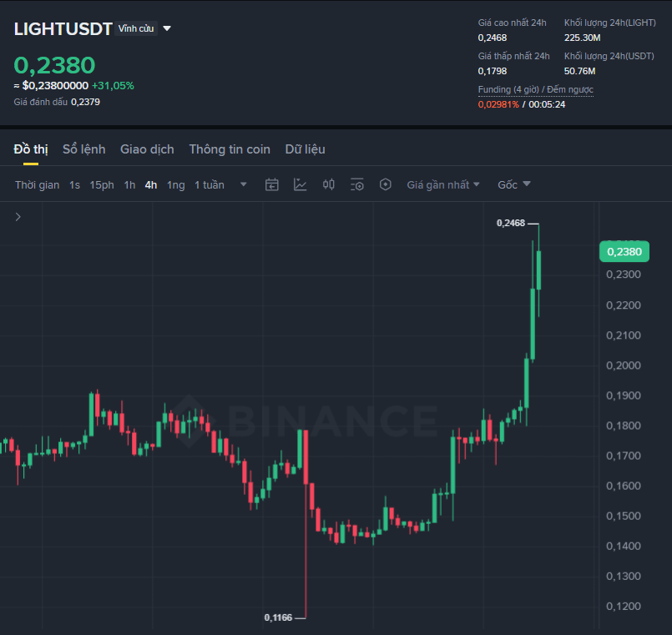Open the Giao dịch tab

click(x=147, y=149)
